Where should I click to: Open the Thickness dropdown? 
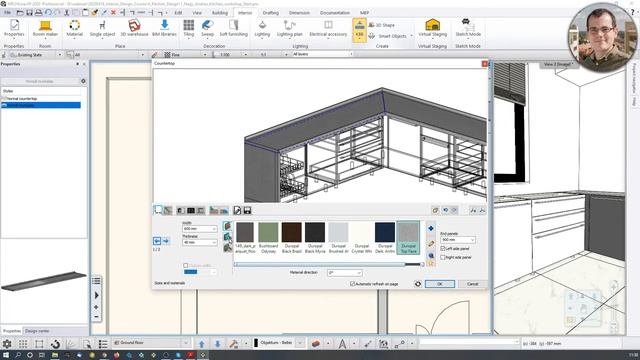pyautogui.click(x=200, y=242)
